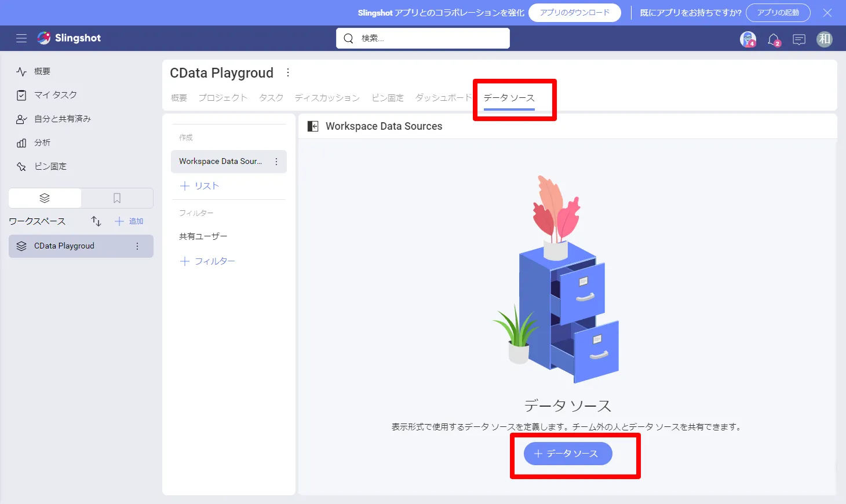Collapse the Workspace Data Sources panel icon
This screenshot has height=504, width=846.
[313, 126]
